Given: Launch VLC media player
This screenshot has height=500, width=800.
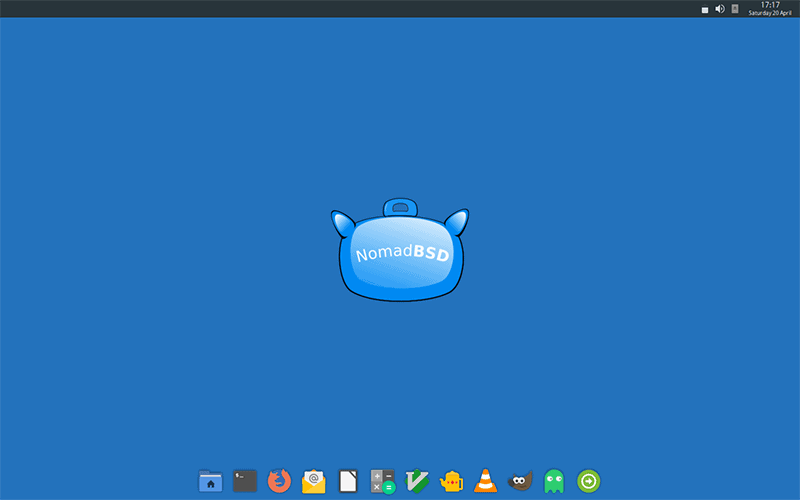Looking at the screenshot, I should click(486, 481).
